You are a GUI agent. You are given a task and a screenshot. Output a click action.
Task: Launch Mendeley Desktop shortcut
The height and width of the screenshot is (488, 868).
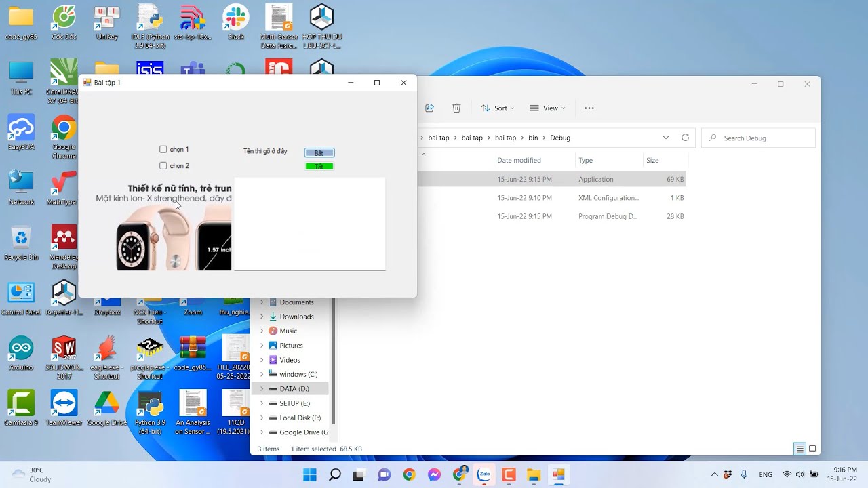pyautogui.click(x=64, y=247)
